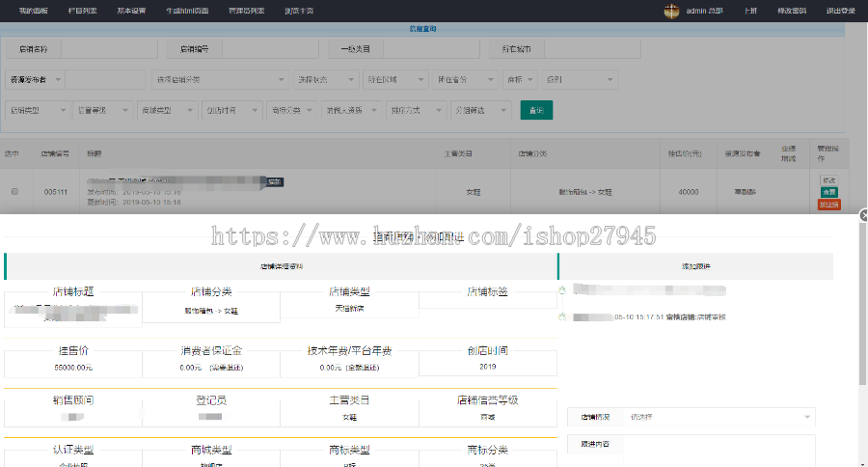
Task: Open the 纳税人资质 dropdown
Action: (x=351, y=110)
